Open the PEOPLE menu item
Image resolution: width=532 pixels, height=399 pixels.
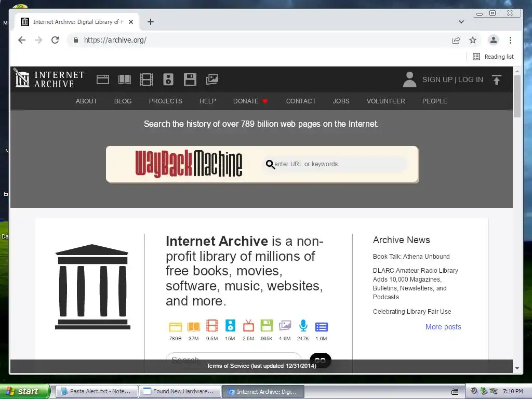click(435, 101)
